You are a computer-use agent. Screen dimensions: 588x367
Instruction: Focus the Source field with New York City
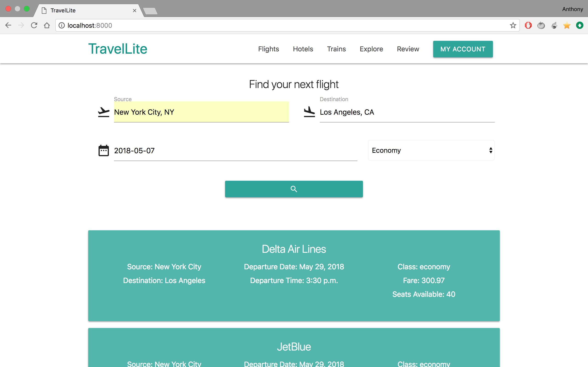[201, 112]
